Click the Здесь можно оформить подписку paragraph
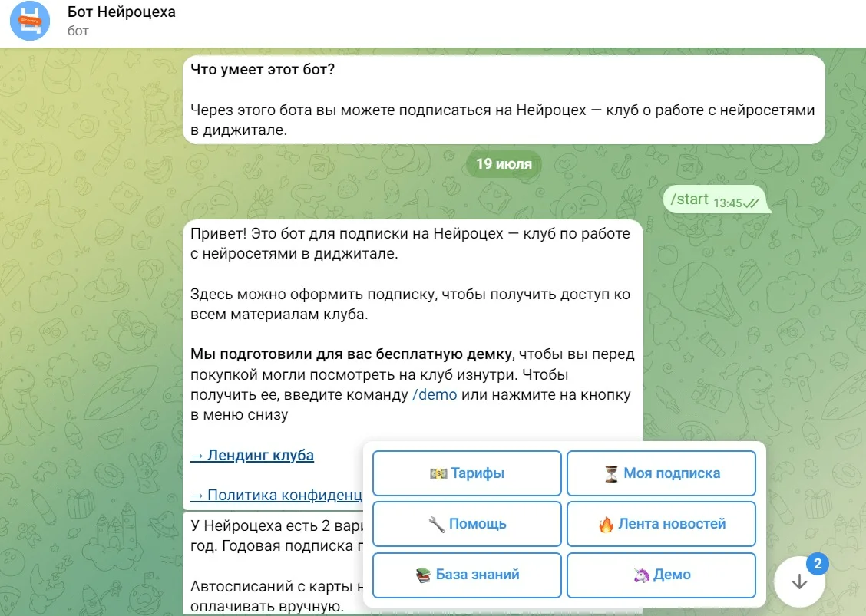 point(410,304)
